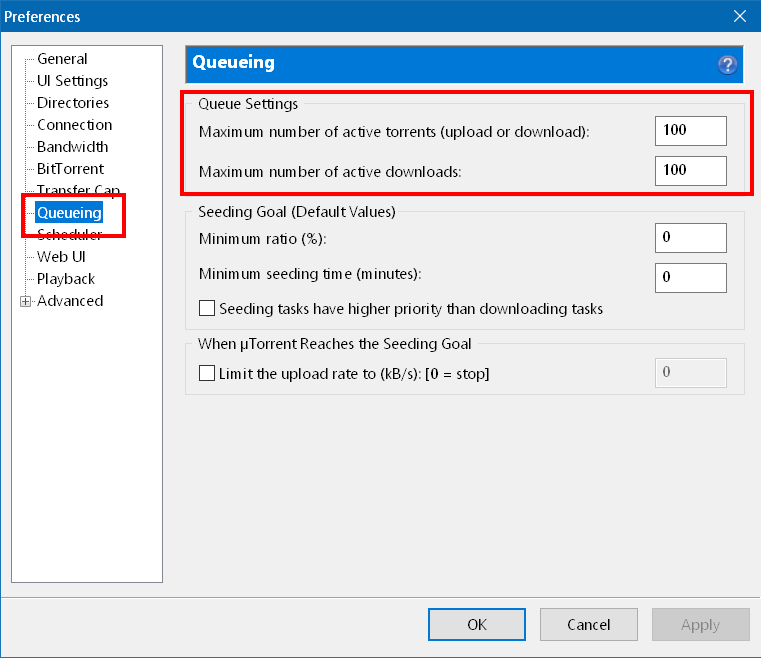This screenshot has width=761, height=658.
Task: Select the BitTorrent category
Action: pyautogui.click(x=70, y=169)
